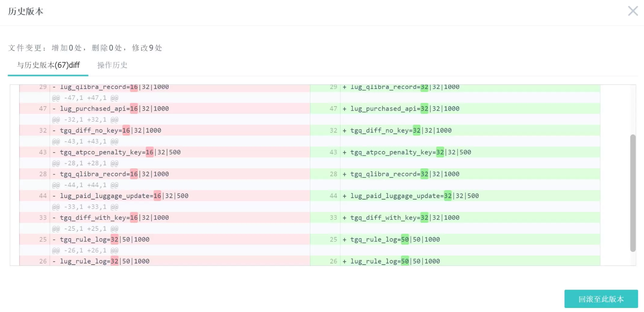Screen dimensions: 644x312
Task: Click the removed line lug_qlibra_record=16|32|1000
Action: tap(165, 88)
